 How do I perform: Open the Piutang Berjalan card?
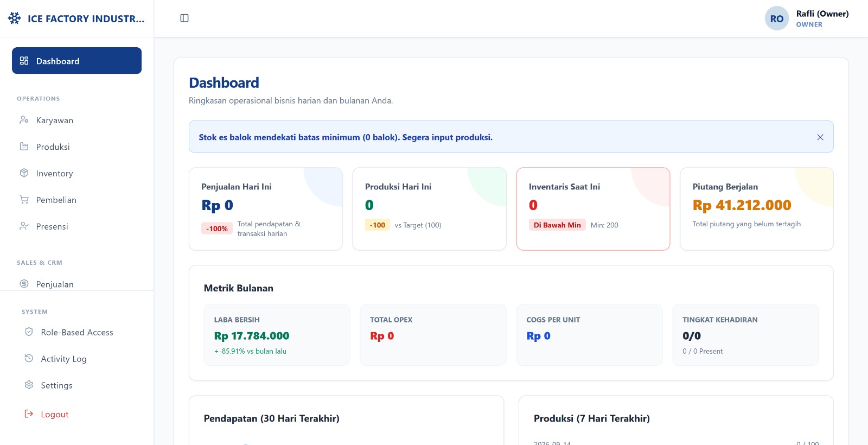[x=757, y=209]
